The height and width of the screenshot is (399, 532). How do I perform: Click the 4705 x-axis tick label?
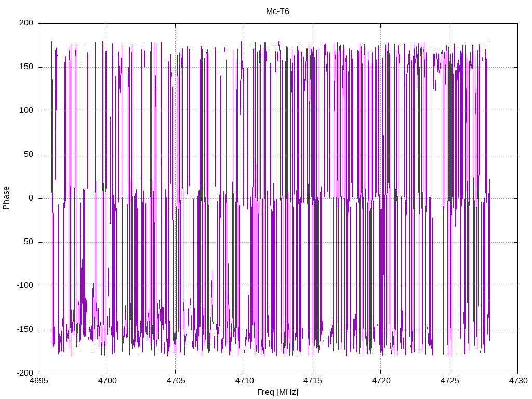(x=176, y=381)
